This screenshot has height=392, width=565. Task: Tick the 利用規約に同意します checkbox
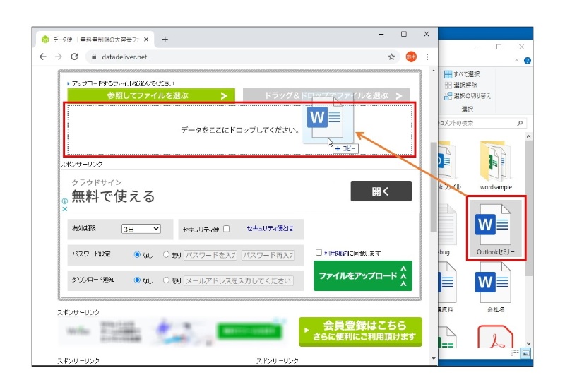click(319, 252)
